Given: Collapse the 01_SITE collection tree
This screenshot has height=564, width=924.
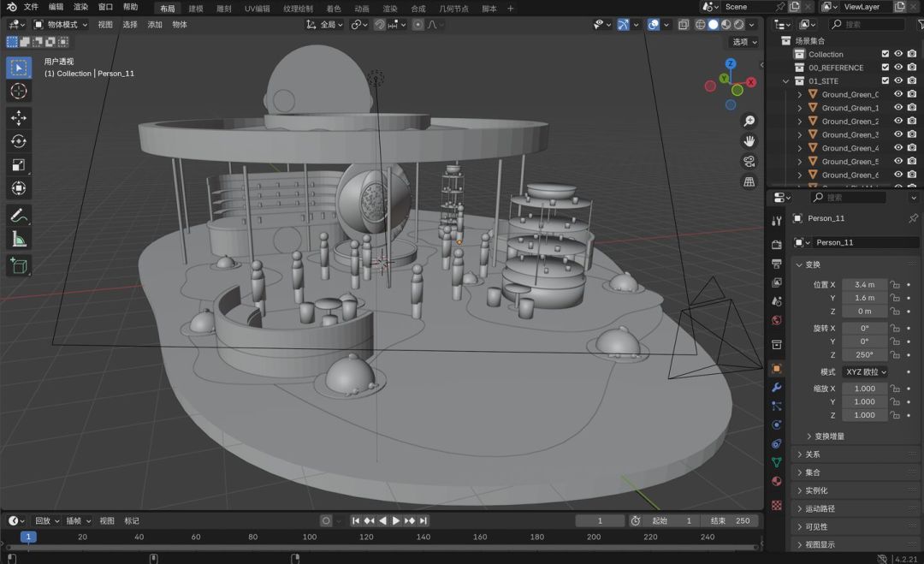Looking at the screenshot, I should tap(786, 81).
